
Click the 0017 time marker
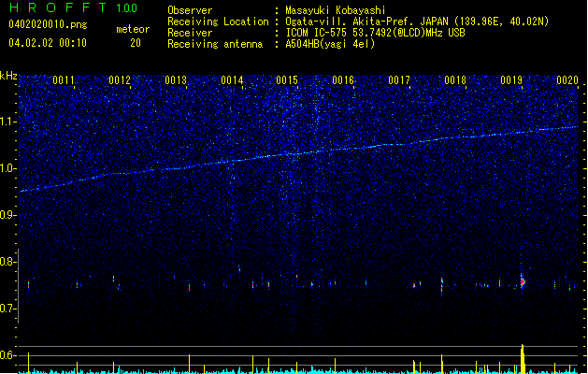pos(399,80)
